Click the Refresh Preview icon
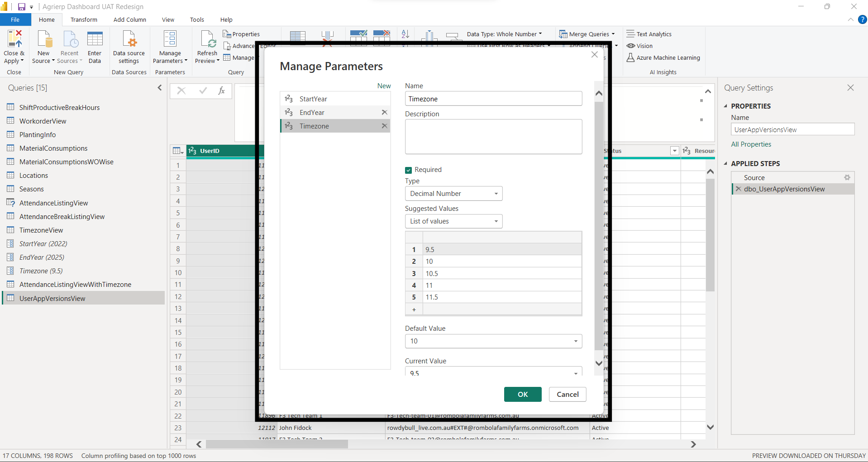This screenshot has height=462, width=868. point(207,46)
